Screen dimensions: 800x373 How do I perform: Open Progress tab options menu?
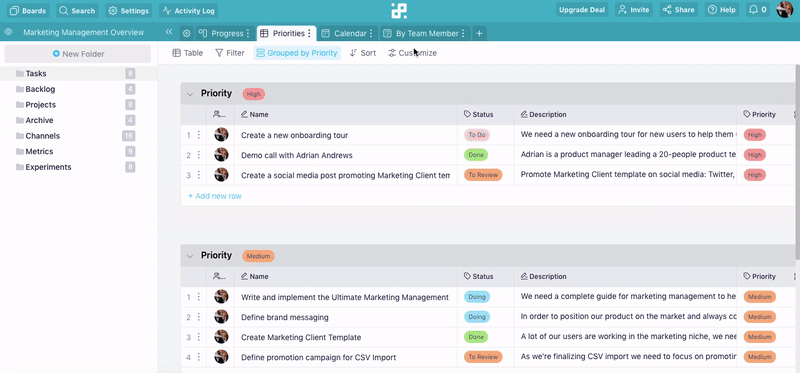pyautogui.click(x=248, y=34)
